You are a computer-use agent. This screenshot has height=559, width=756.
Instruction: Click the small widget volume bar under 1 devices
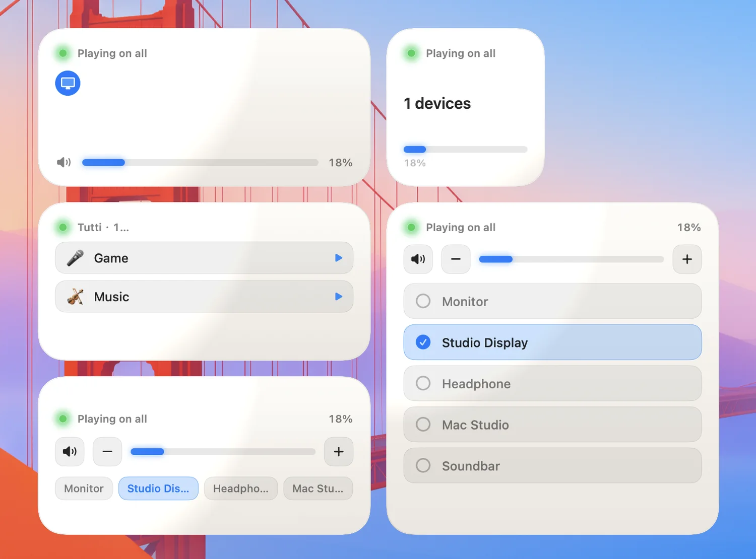pos(465,149)
